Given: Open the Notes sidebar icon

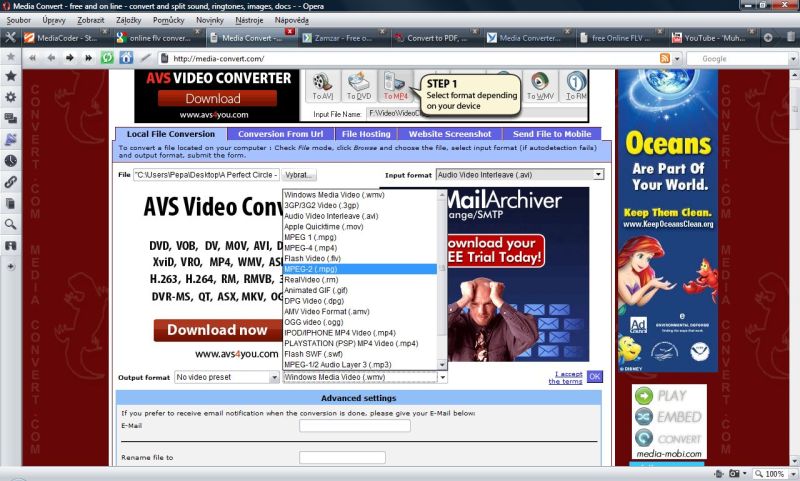Looking at the screenshot, I should coord(10,203).
